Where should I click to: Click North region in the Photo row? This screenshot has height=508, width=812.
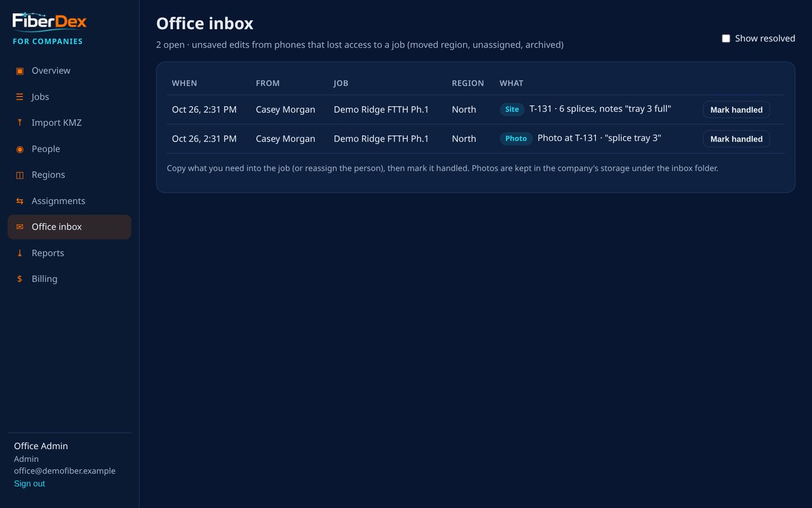pyautogui.click(x=464, y=139)
